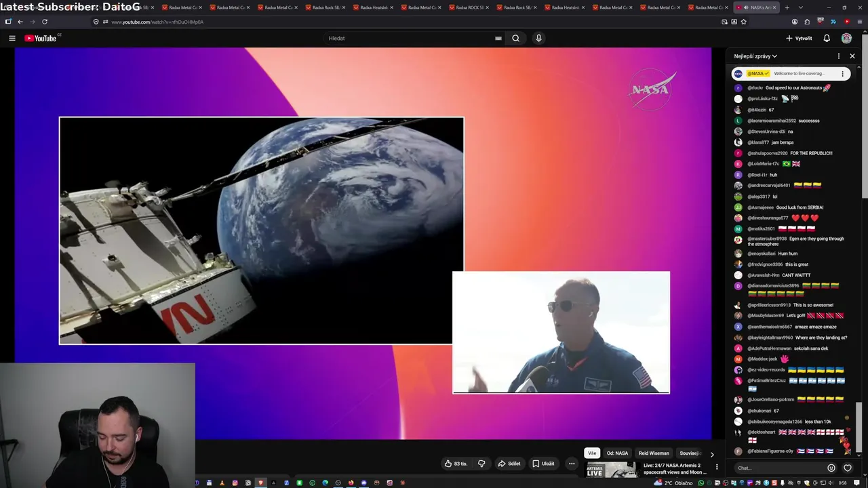Click the Brave icon in taskbar
This screenshot has width=868, height=488.
tap(260, 483)
